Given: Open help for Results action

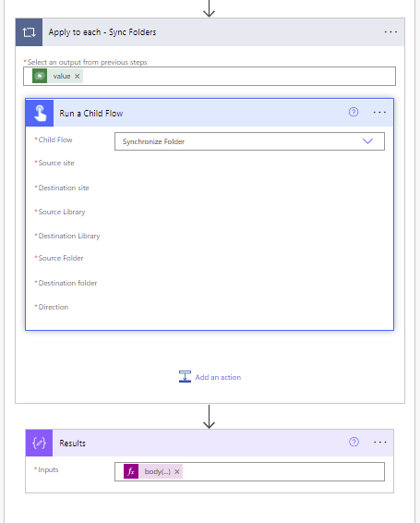Looking at the screenshot, I should [x=354, y=442].
